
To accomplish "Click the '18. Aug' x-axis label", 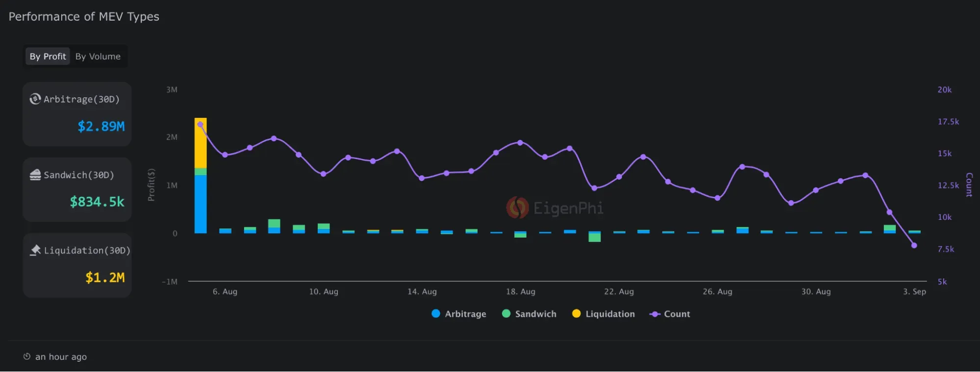I will [521, 292].
